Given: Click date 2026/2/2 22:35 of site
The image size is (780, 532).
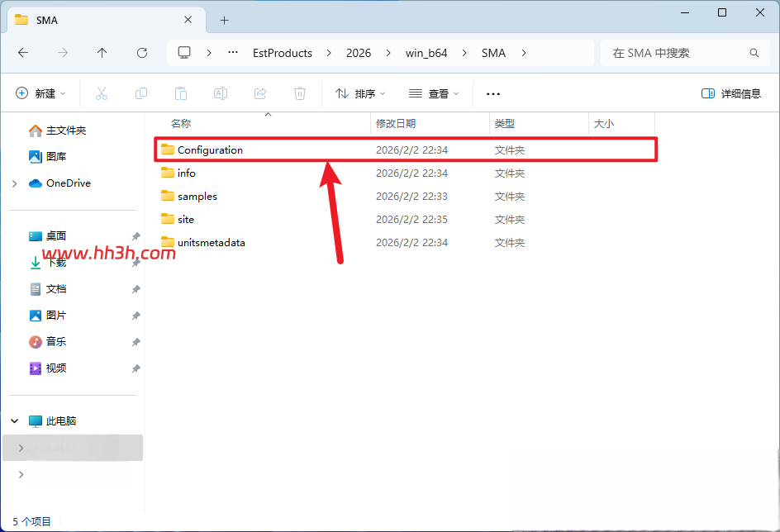Looking at the screenshot, I should [x=411, y=219].
